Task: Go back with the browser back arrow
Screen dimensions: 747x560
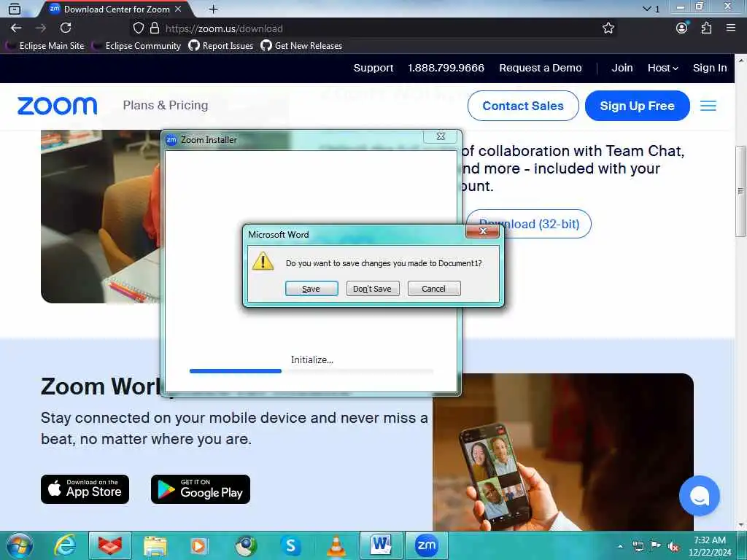Action: click(x=16, y=28)
